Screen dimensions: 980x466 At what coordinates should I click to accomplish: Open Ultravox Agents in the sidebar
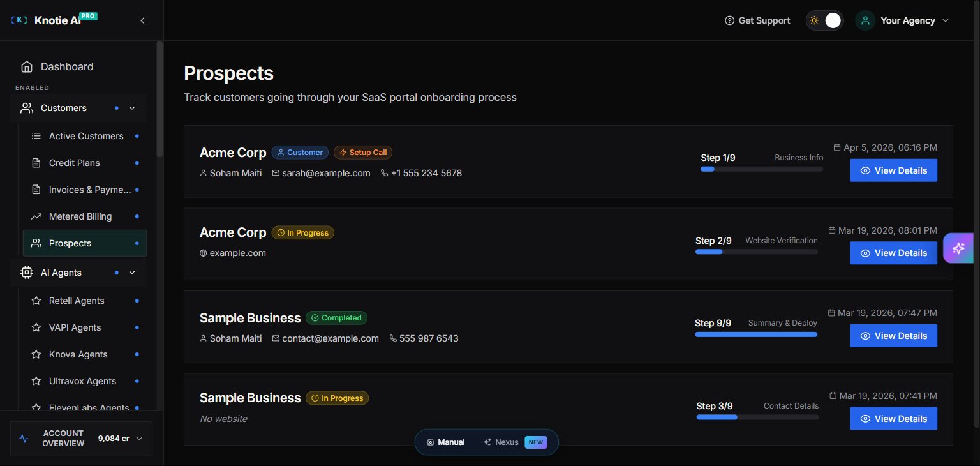coord(85,381)
